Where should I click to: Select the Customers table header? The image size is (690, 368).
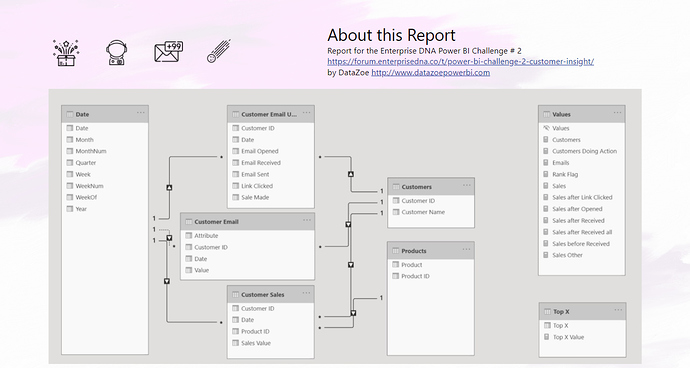click(x=431, y=187)
